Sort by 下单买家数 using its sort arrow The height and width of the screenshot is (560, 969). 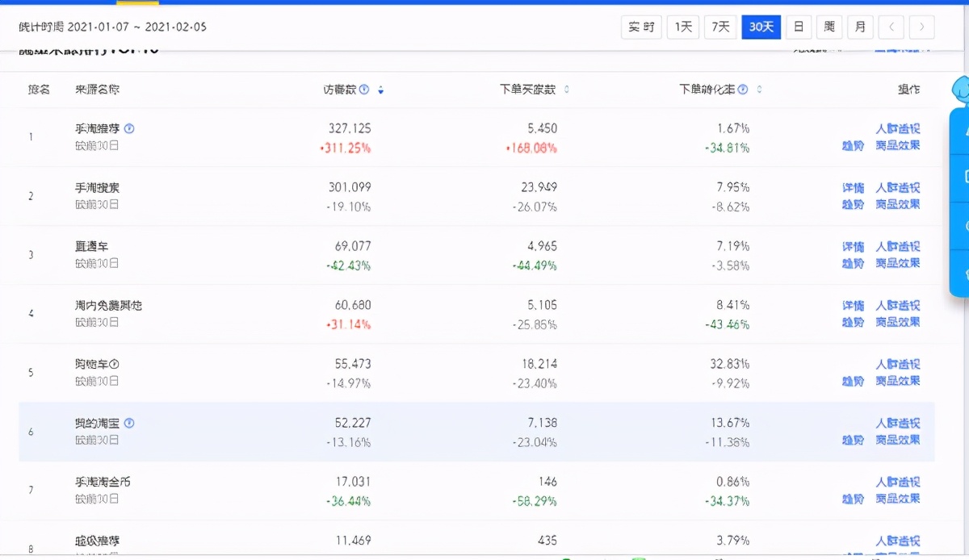click(566, 90)
